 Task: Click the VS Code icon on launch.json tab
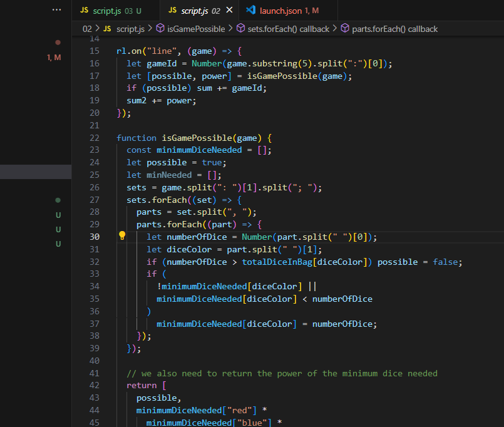tap(251, 11)
